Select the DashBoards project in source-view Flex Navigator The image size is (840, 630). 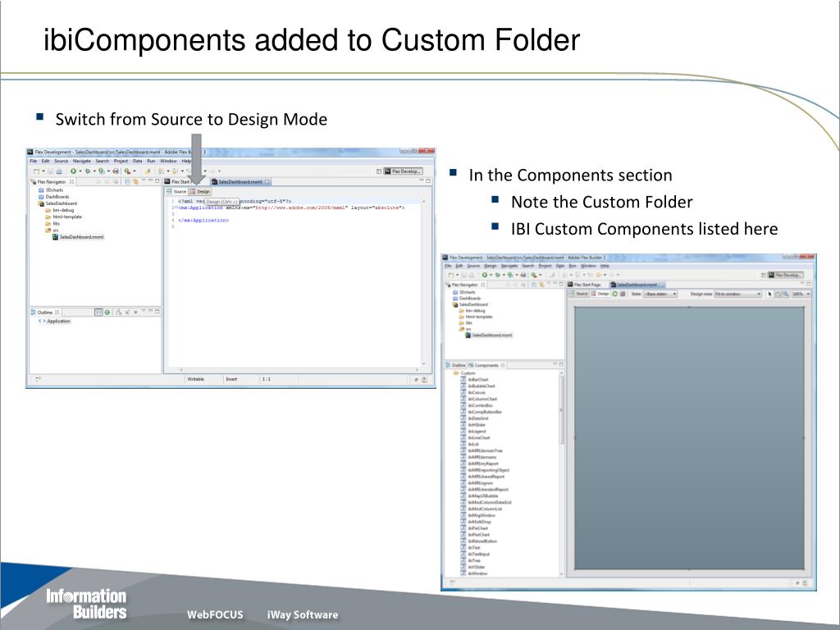[53, 197]
